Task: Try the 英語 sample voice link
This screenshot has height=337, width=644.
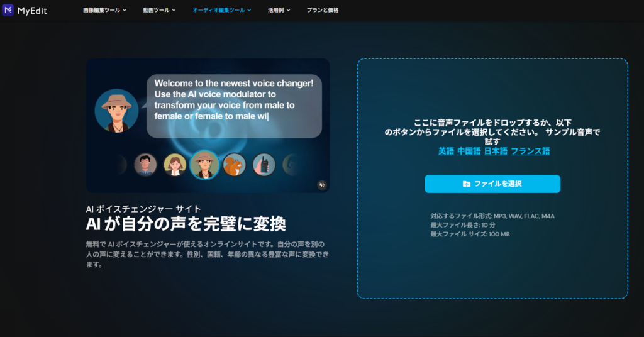Action: [x=446, y=151]
